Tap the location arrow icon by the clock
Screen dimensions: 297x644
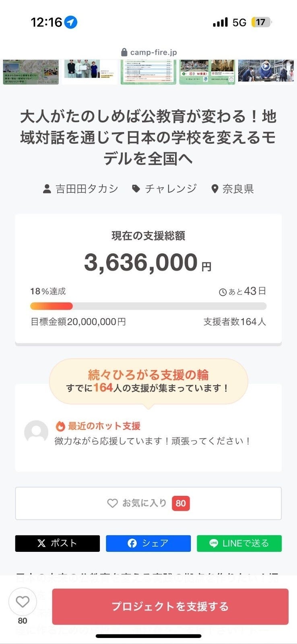click(71, 22)
